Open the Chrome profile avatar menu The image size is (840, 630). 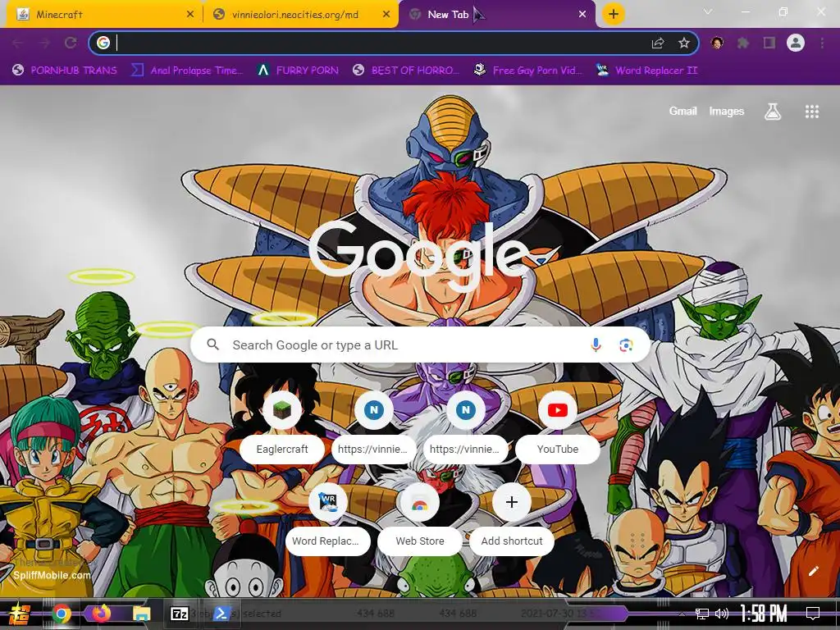coord(796,43)
